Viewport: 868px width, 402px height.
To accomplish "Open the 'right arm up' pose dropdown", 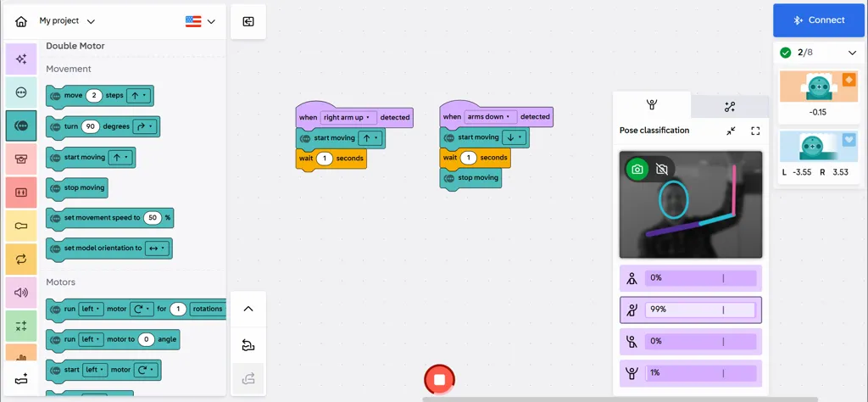I will tap(348, 117).
